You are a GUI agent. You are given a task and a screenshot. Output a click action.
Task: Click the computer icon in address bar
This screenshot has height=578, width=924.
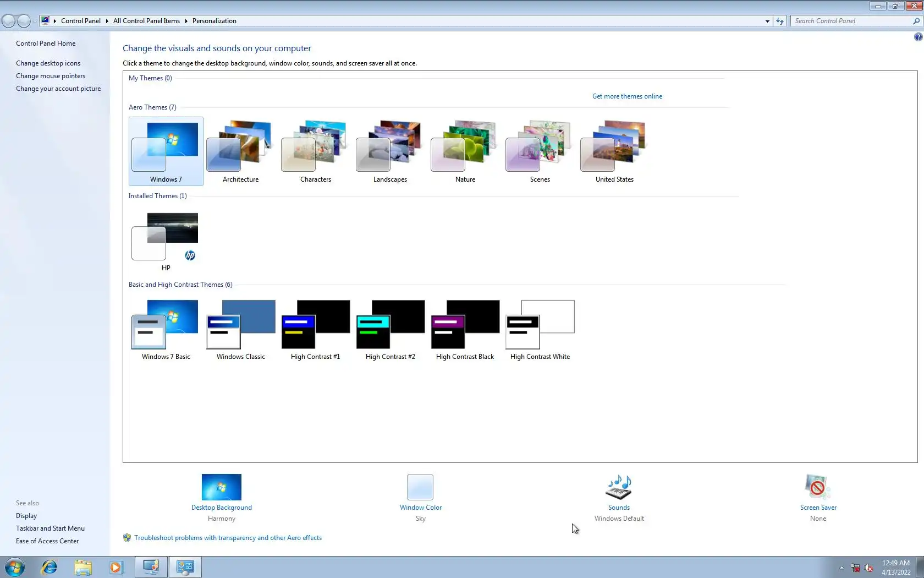pos(45,21)
